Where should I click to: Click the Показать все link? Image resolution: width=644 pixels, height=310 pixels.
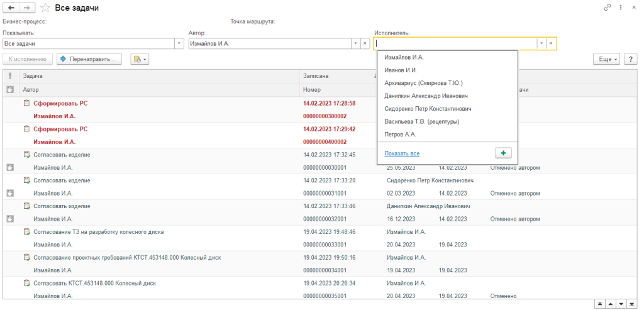[x=402, y=153]
